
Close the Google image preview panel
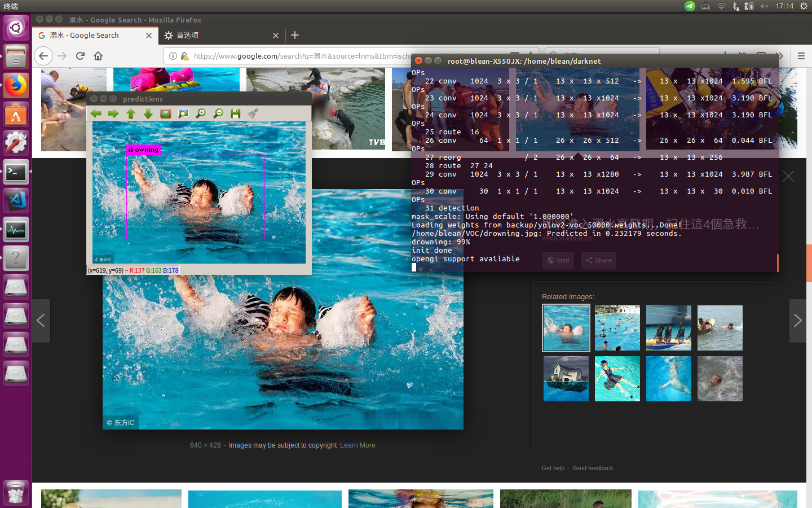click(x=788, y=176)
